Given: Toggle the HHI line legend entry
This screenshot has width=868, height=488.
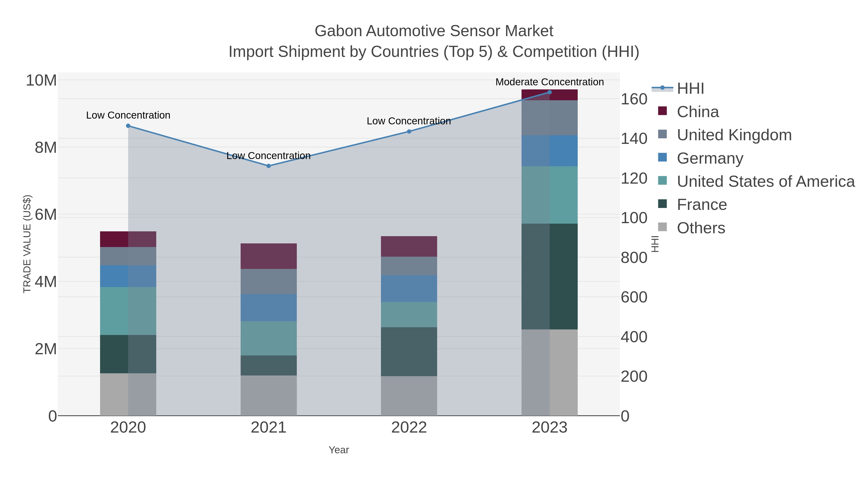Looking at the screenshot, I should click(678, 89).
